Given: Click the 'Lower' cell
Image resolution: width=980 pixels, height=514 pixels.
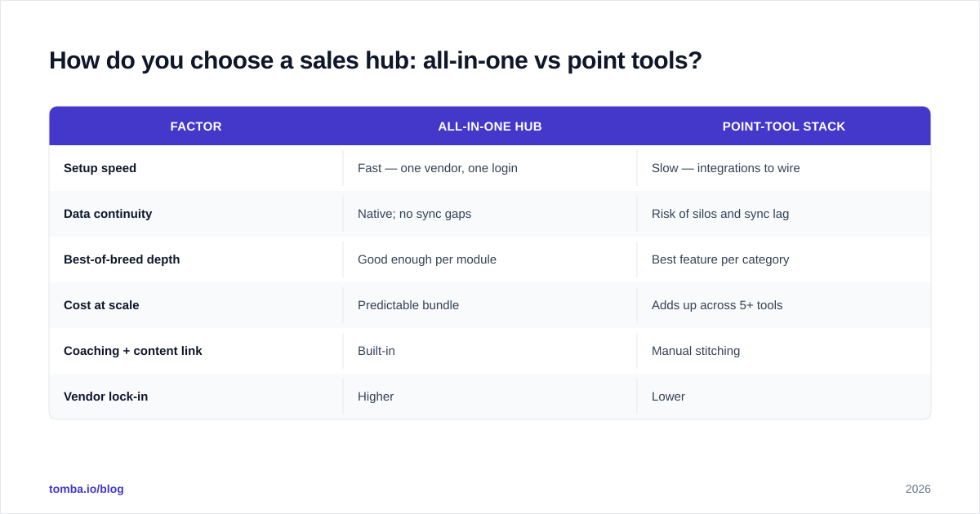Looking at the screenshot, I should coord(668,397).
